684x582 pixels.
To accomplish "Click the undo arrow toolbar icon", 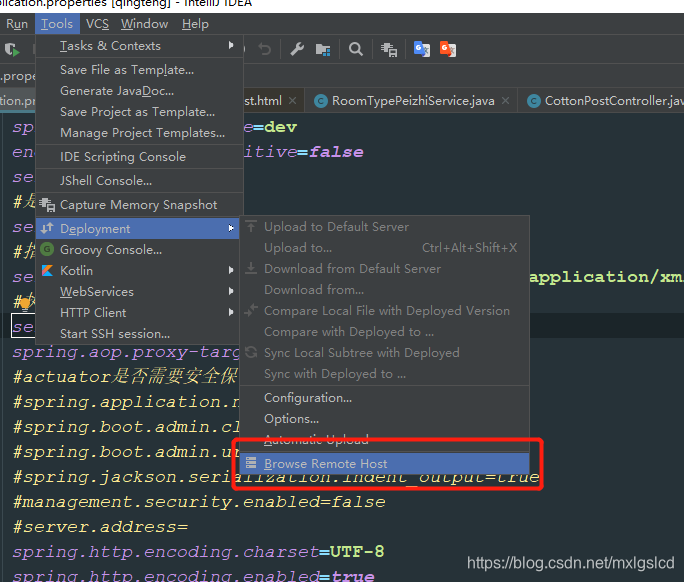I will click(264, 49).
